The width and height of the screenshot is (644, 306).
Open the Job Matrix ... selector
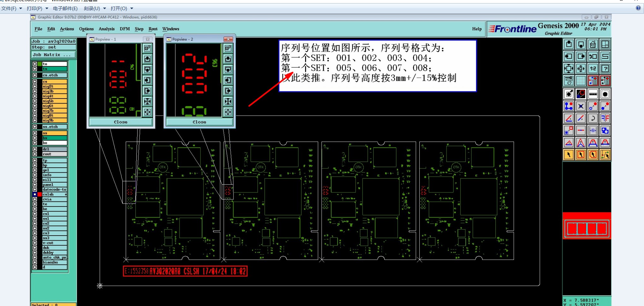[53, 55]
